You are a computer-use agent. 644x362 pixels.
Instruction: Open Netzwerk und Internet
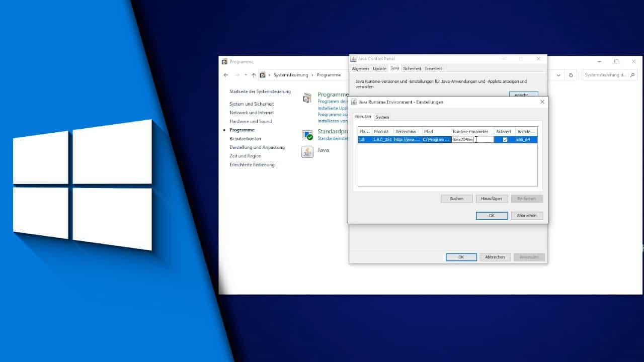[x=252, y=113]
